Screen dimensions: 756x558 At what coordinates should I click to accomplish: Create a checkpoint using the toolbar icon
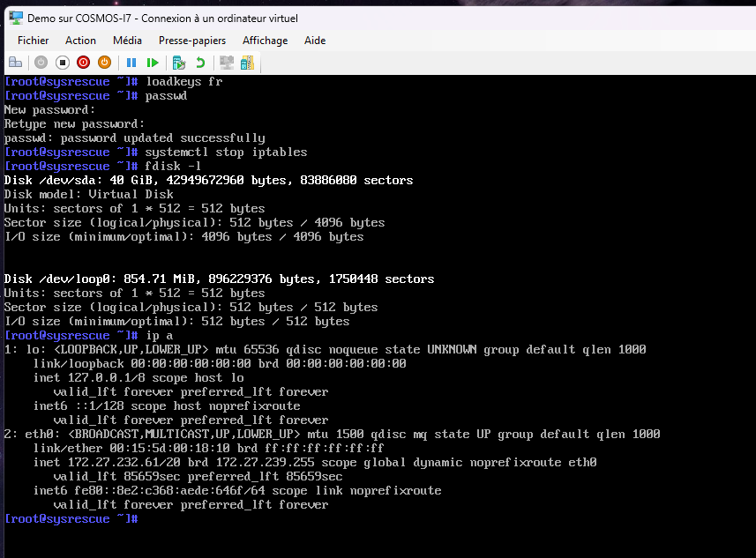(179, 63)
